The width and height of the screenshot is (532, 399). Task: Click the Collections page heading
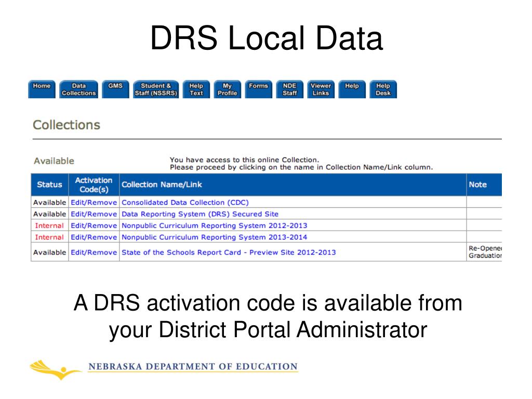tap(66, 125)
